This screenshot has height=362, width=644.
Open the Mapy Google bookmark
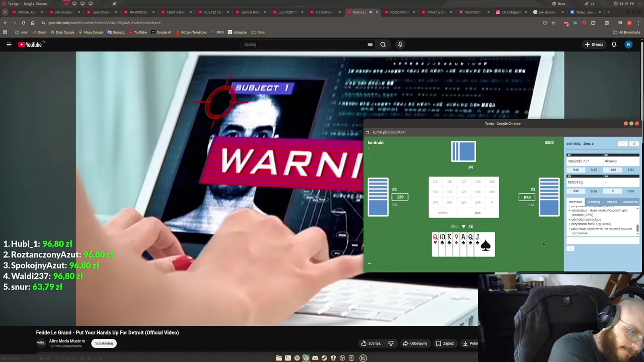click(x=91, y=32)
